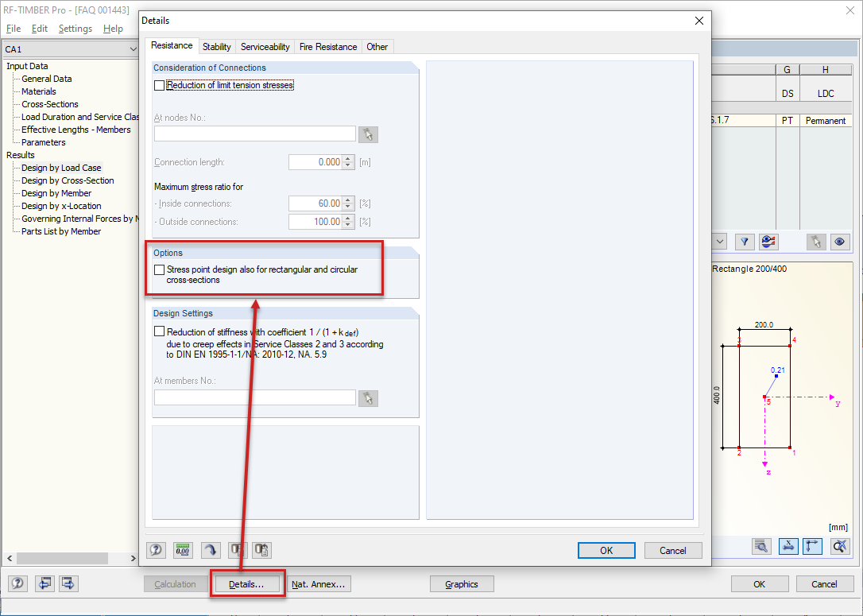Viewport: 863px width, 616px height.
Task: Go to next table window icon
Action: tap(69, 583)
